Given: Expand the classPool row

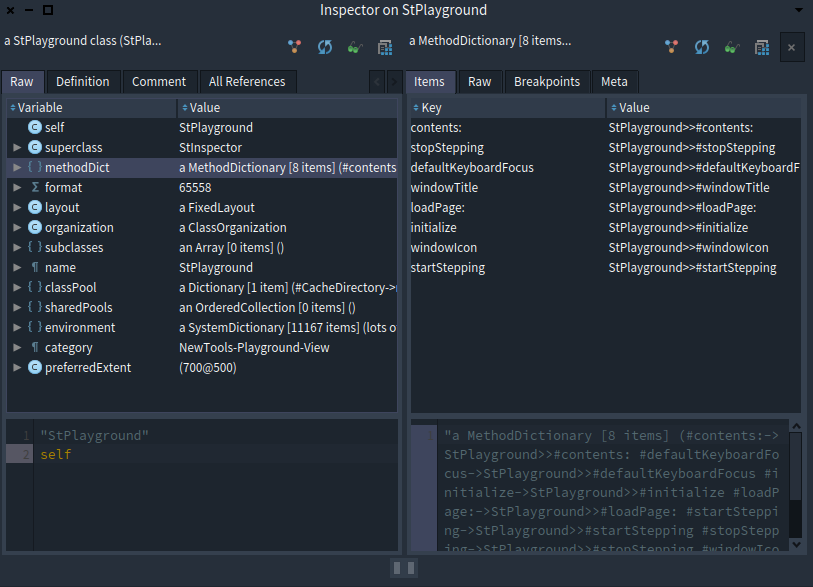Looking at the screenshot, I should pyautogui.click(x=17, y=287).
